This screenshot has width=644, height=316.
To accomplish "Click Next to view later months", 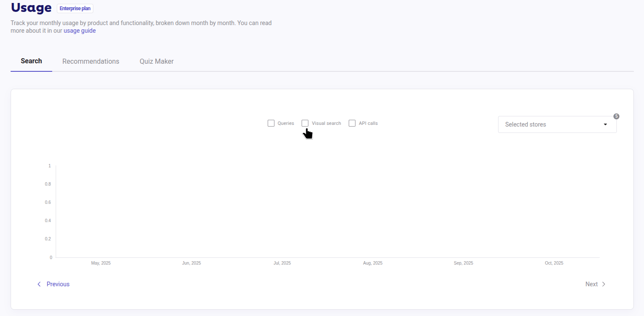I will (x=591, y=284).
